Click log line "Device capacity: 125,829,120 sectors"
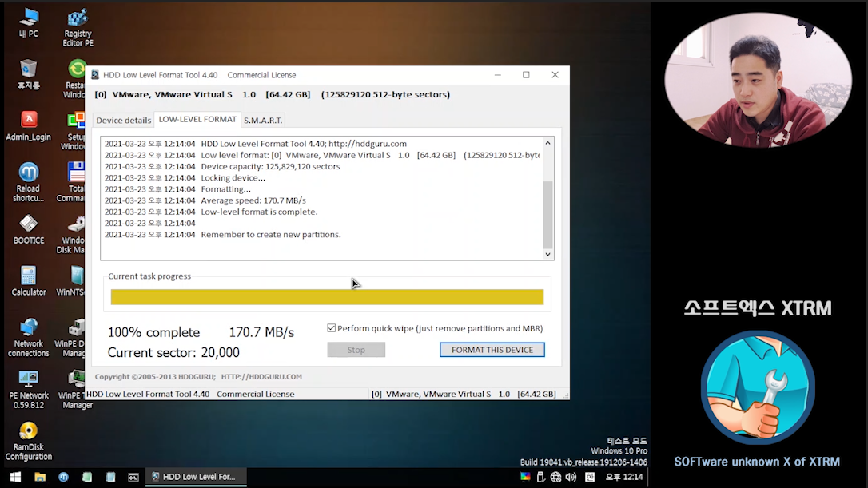 click(x=270, y=166)
